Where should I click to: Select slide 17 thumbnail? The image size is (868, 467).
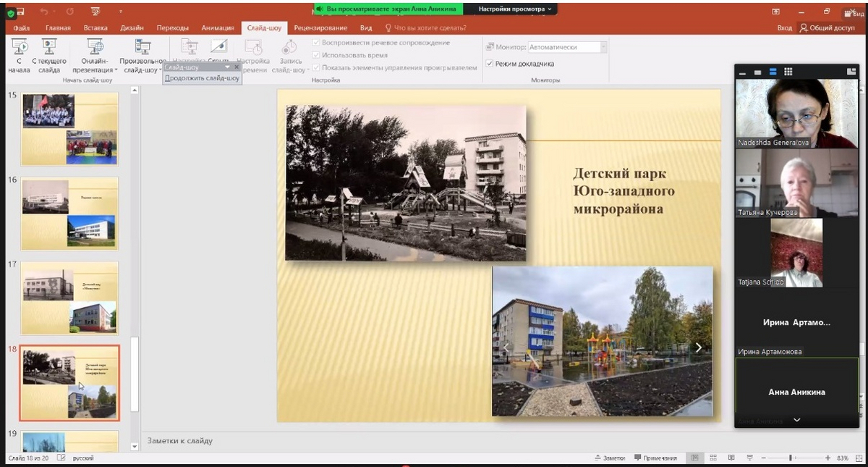click(x=69, y=298)
